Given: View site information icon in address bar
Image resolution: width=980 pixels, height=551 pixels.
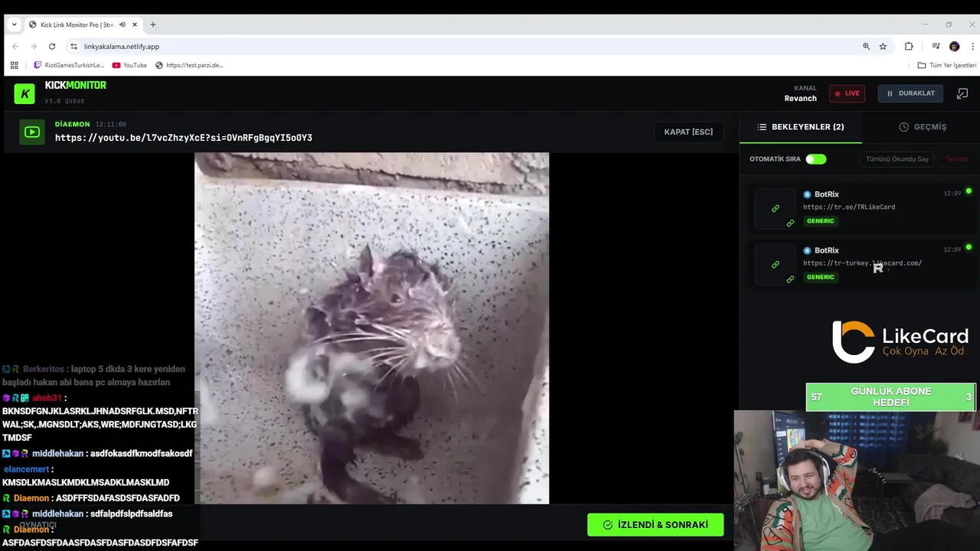Looking at the screenshot, I should (73, 47).
